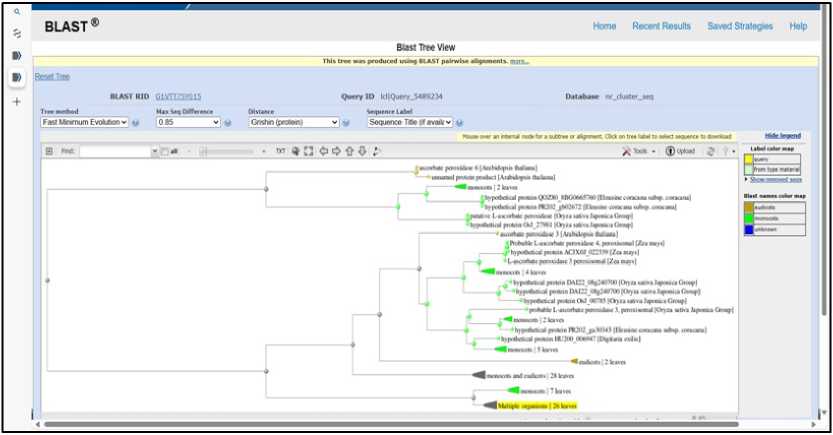Expand the 'monocots | 7 leaves' node
The width and height of the screenshot is (833, 435).
pyautogui.click(x=513, y=390)
